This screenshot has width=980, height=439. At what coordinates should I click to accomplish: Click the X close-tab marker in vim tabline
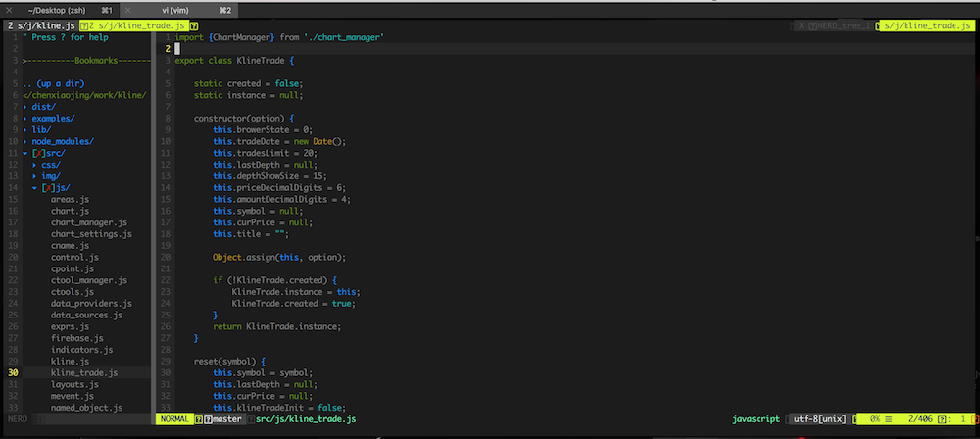pos(802,26)
